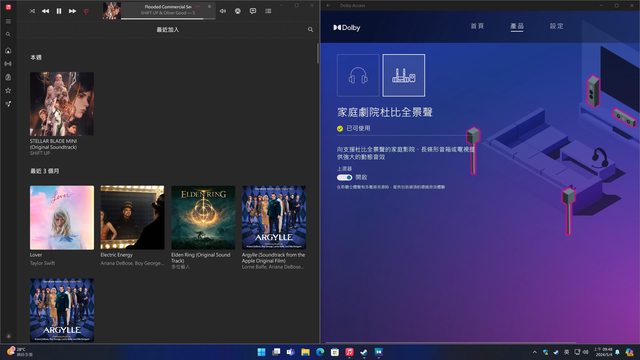Pause the currently playing song

click(x=59, y=11)
